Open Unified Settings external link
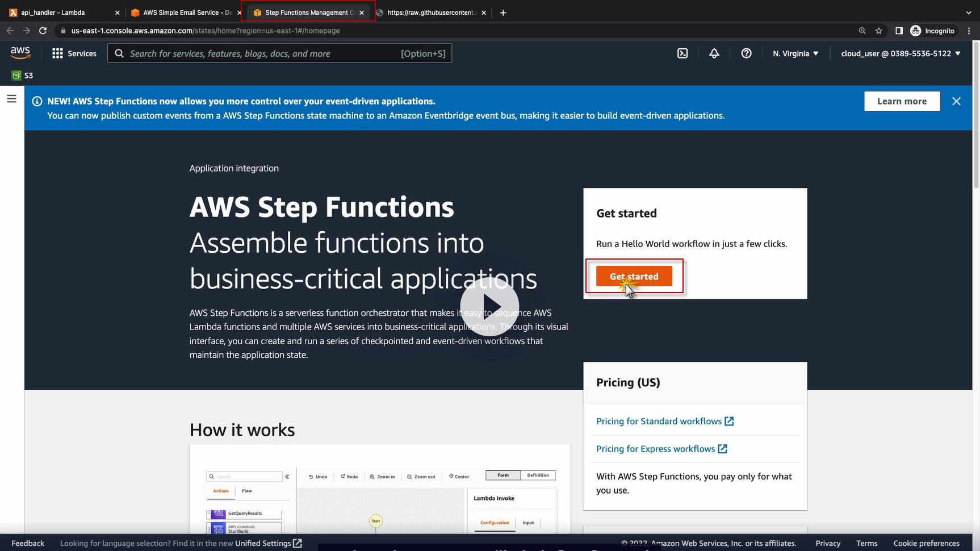The image size is (980, 551). click(269, 543)
